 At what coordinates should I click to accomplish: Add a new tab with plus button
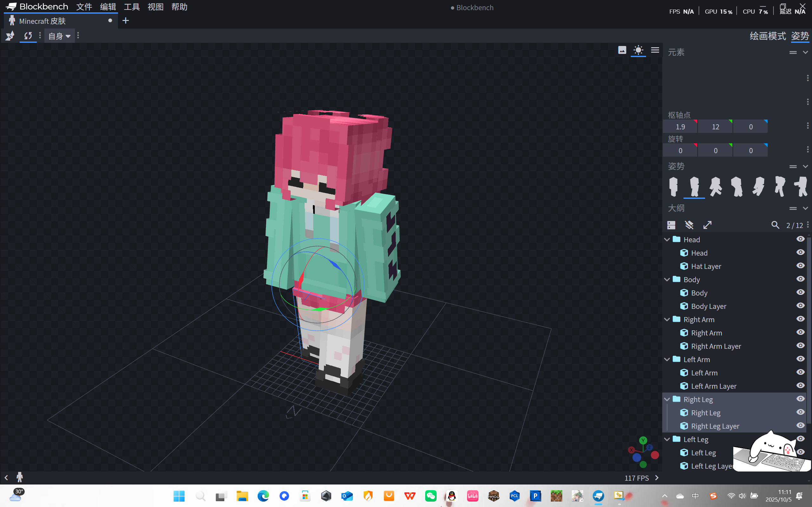[125, 21]
